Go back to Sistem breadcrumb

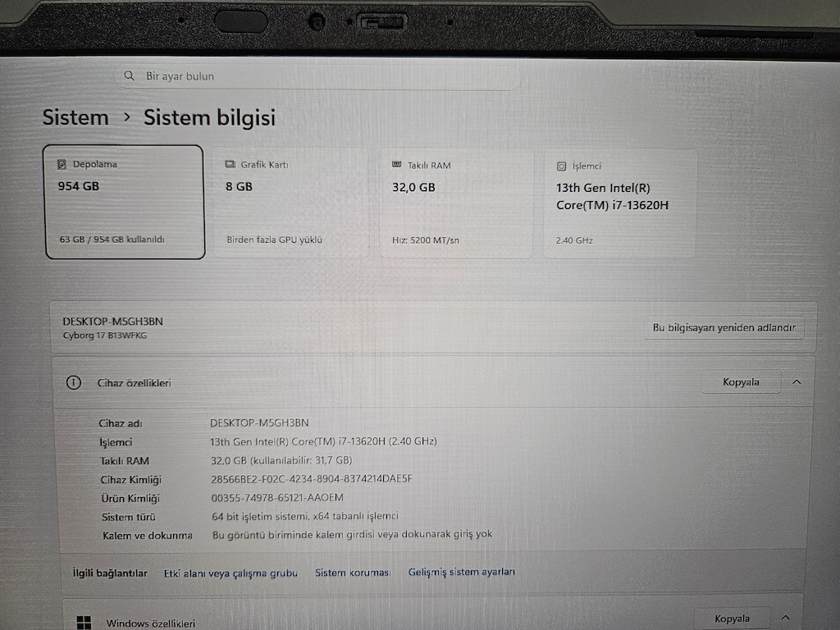pos(75,117)
